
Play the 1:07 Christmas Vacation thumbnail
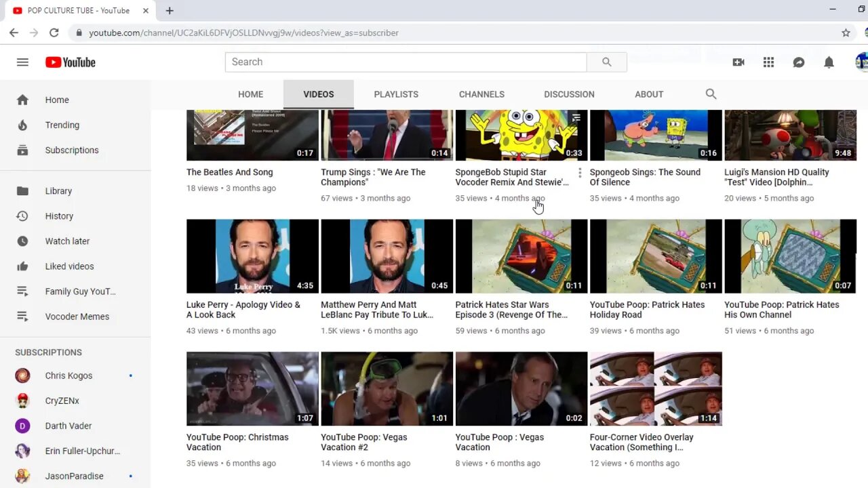tap(252, 388)
